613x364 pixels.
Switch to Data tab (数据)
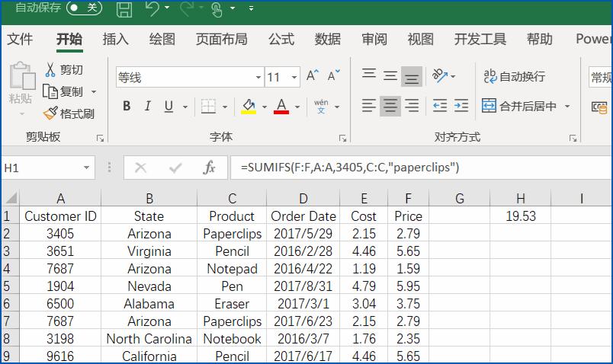[x=328, y=39]
